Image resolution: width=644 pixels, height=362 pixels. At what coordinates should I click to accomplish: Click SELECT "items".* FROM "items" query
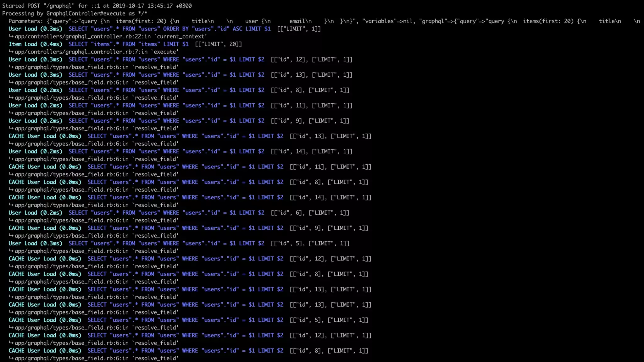[128, 44]
